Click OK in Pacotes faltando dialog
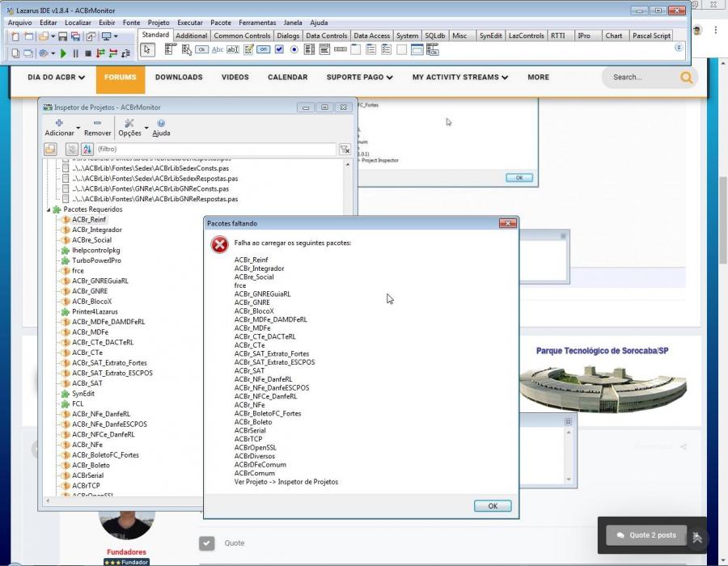The width and height of the screenshot is (728, 566). coord(493,506)
